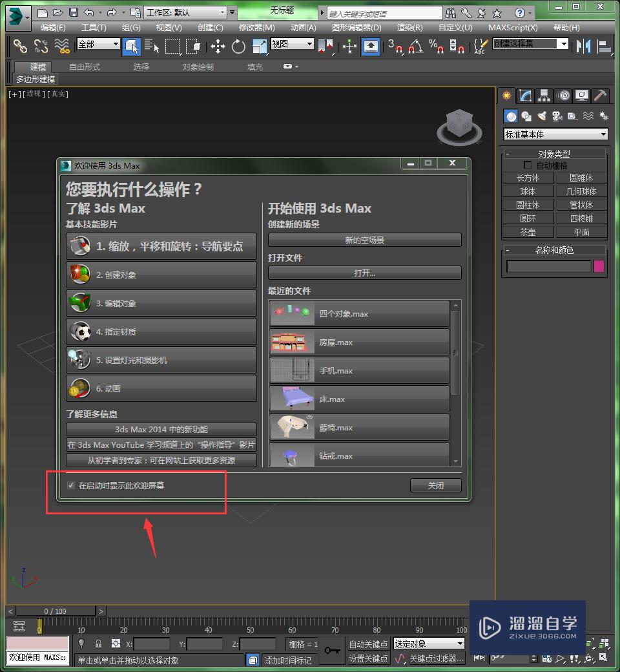The image size is (620, 672).
Task: Open the 选定对象 key filter dropdown
Action: (x=428, y=644)
